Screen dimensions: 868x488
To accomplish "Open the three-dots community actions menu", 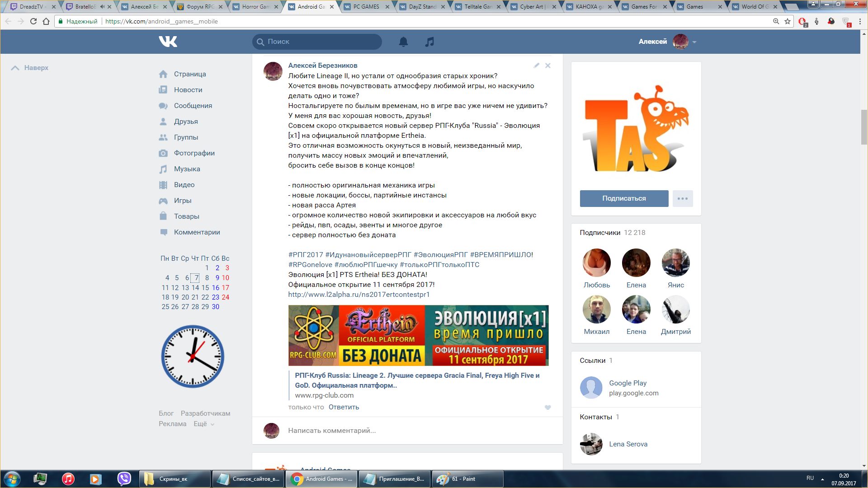I will tap(683, 198).
